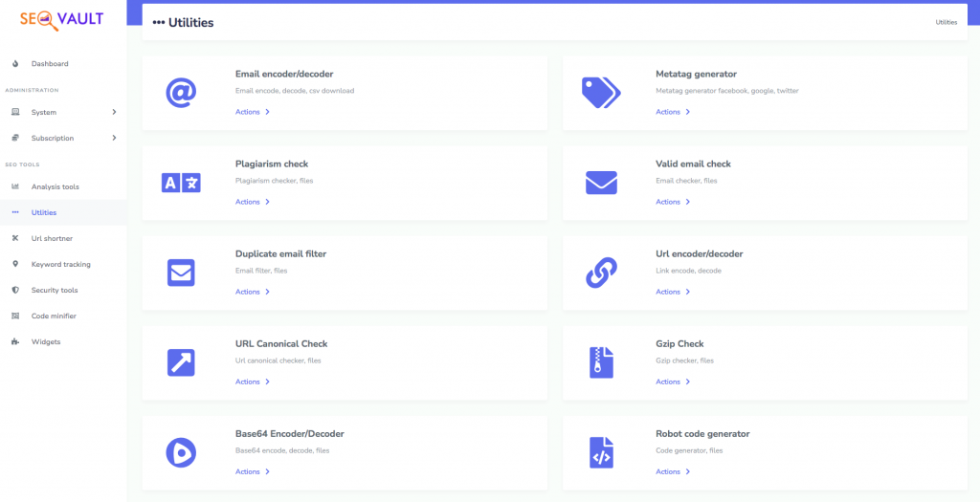Click the Keyword tracking pin icon
980x502 pixels.
coord(15,264)
